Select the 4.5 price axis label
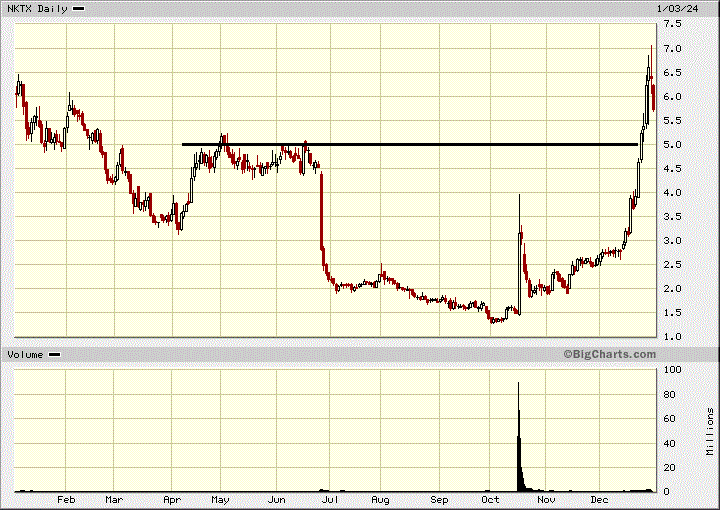720x510 pixels. point(672,168)
